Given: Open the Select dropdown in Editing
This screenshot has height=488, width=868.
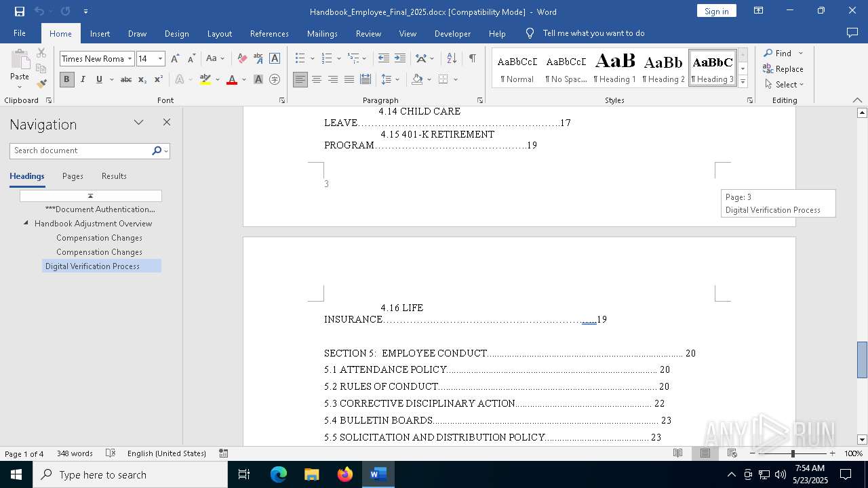Looking at the screenshot, I should 784,85.
